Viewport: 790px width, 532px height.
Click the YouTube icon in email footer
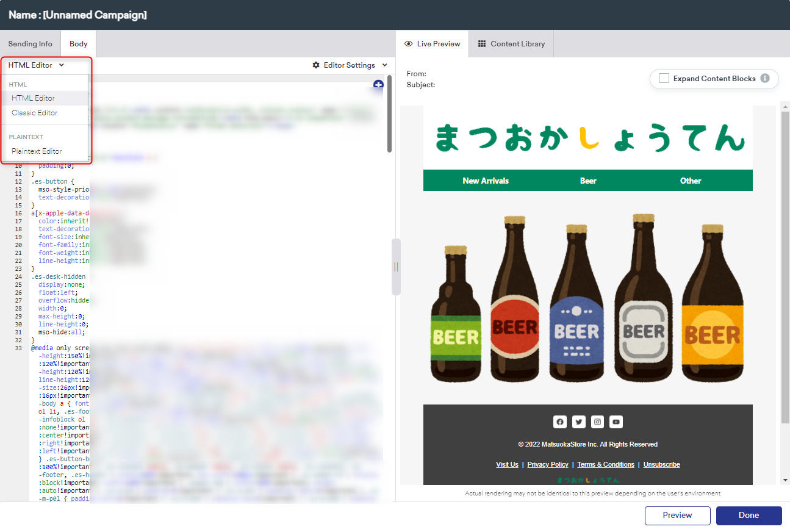pos(616,422)
